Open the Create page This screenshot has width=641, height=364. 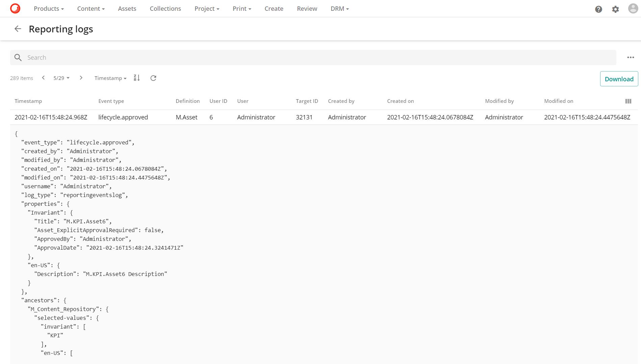(x=274, y=9)
